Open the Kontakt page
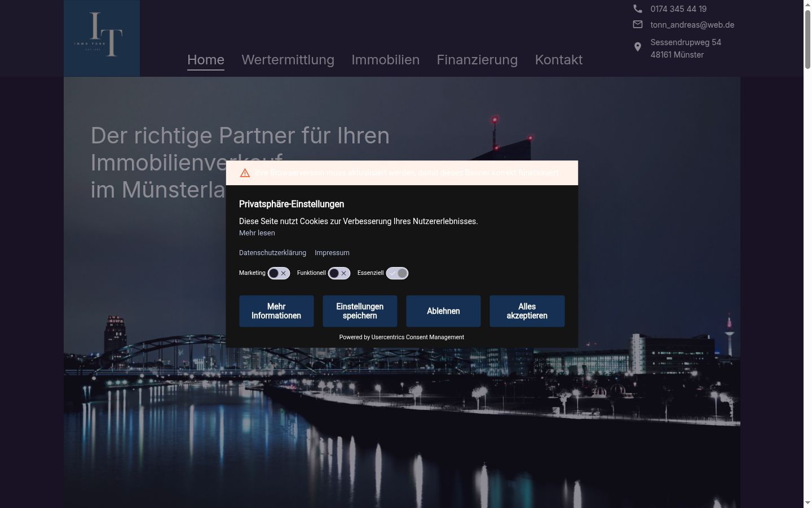 click(559, 60)
